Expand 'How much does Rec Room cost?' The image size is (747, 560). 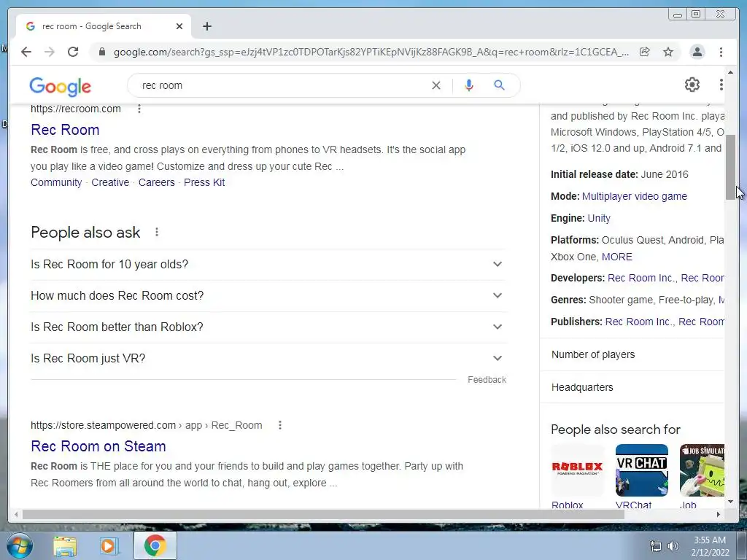(268, 296)
